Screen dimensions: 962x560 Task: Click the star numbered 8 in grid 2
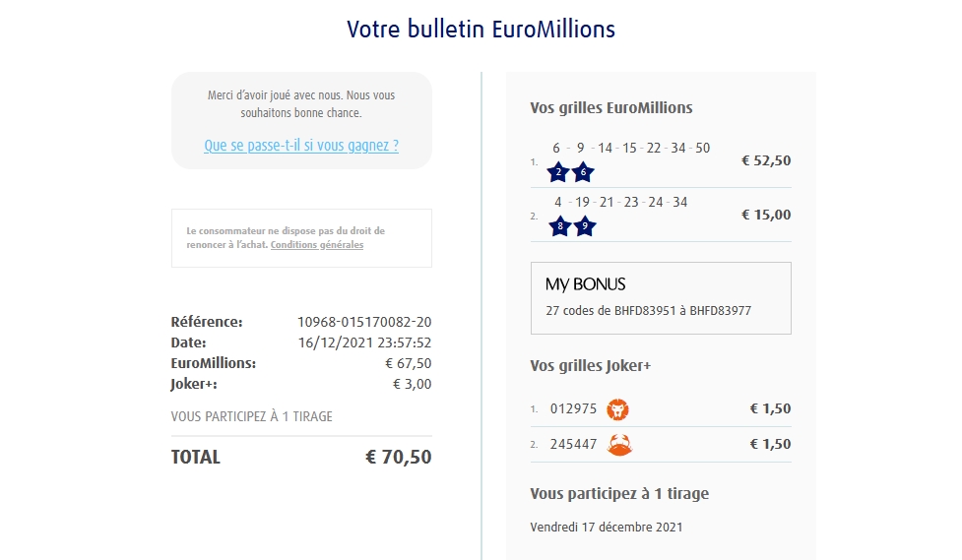(559, 226)
